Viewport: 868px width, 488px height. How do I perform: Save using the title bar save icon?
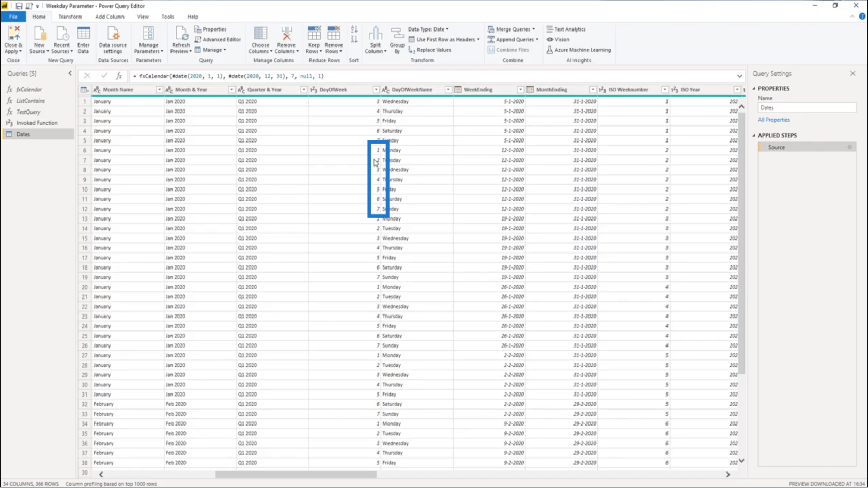pyautogui.click(x=19, y=6)
